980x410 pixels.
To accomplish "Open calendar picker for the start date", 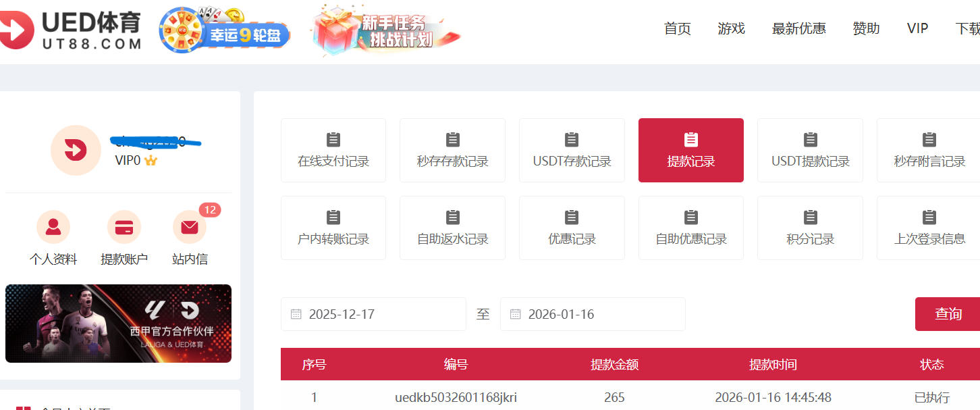I will (295, 313).
